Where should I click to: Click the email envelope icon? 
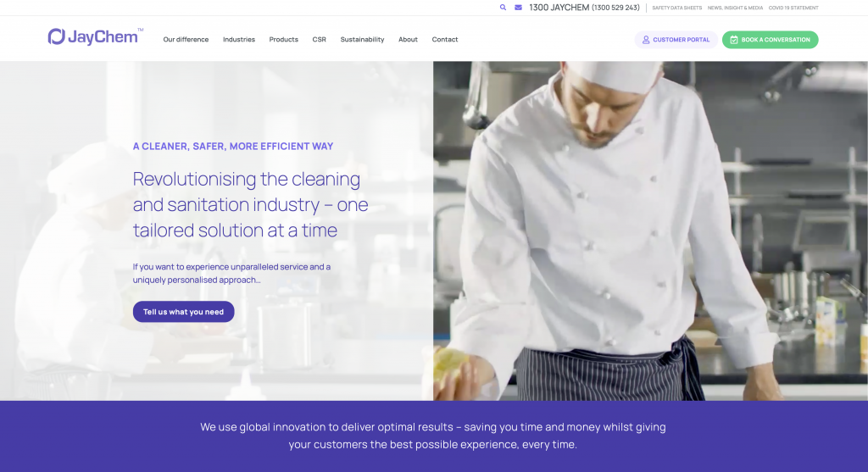coord(518,8)
